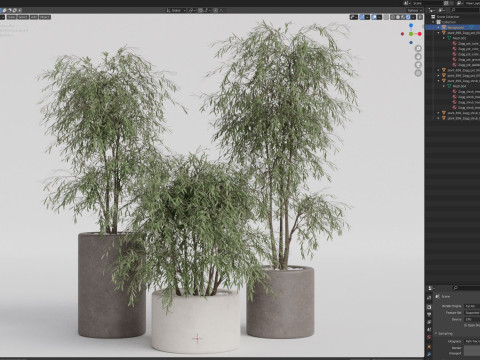480x360 pixels.
Task: Select highlighted Background object row
Action: tap(453, 28)
